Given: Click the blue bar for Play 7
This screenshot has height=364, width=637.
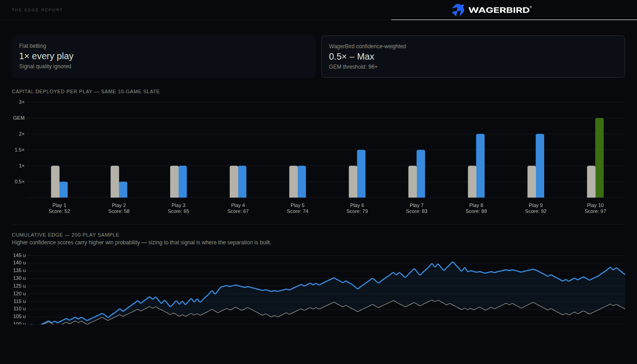Looking at the screenshot, I should (x=421, y=173).
